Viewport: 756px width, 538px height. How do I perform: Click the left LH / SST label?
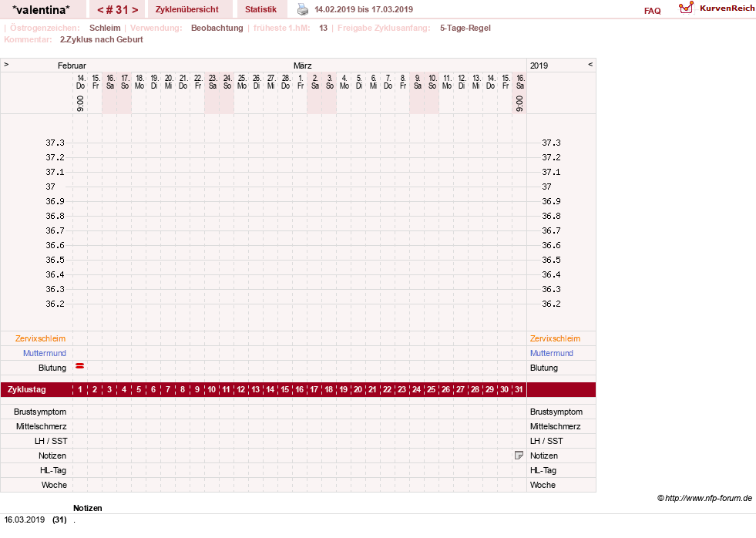point(51,441)
